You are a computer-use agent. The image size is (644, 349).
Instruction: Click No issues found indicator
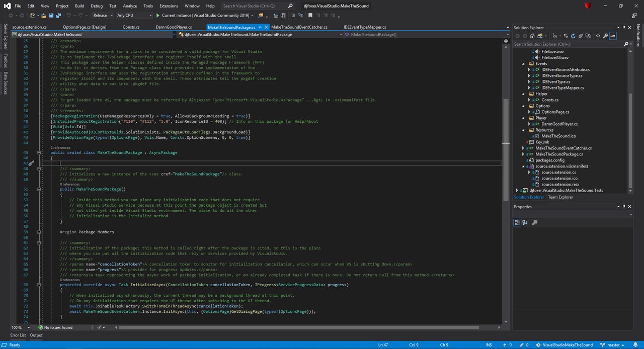coord(56,327)
